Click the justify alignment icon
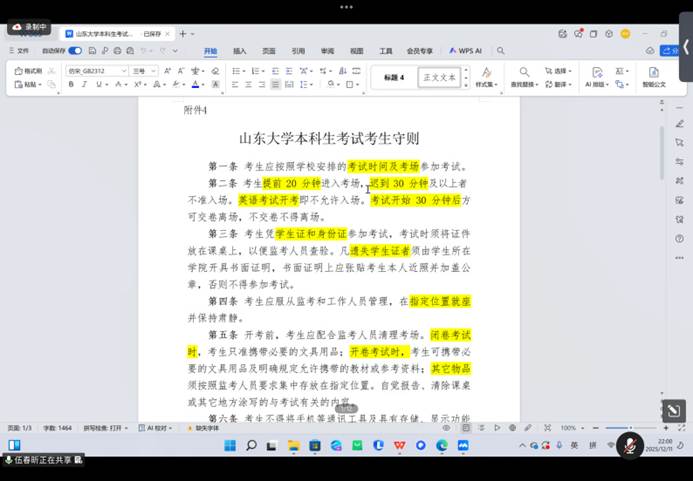Screen dimensions: 693x481 tap(275, 85)
